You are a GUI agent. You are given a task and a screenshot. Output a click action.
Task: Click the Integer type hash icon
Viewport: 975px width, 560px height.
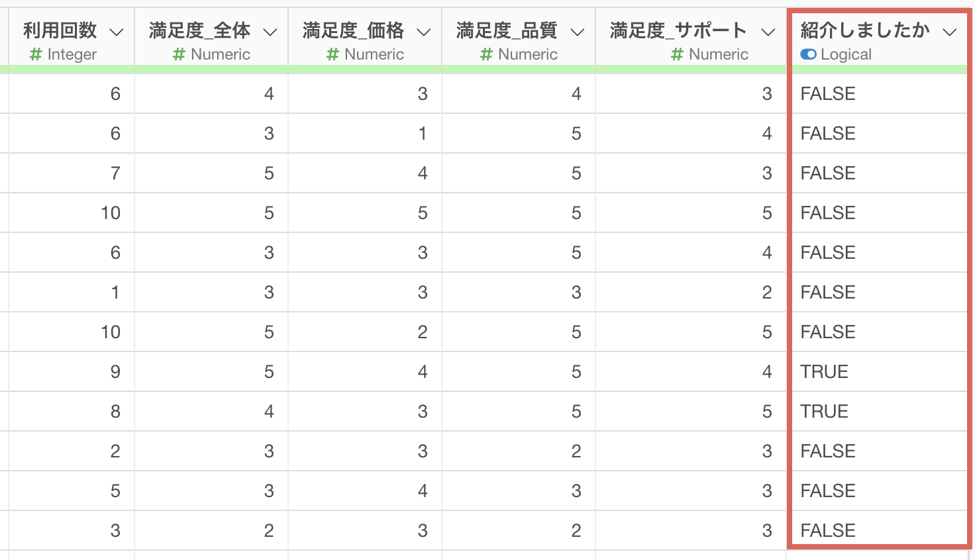36,54
